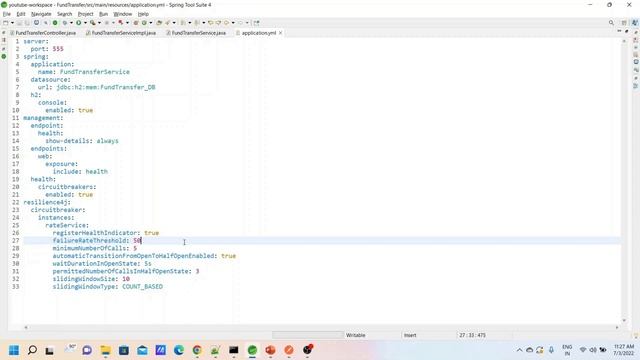The image size is (640, 360).
Task: Show hidden system tray icons chevron
Action: click(x=519, y=350)
